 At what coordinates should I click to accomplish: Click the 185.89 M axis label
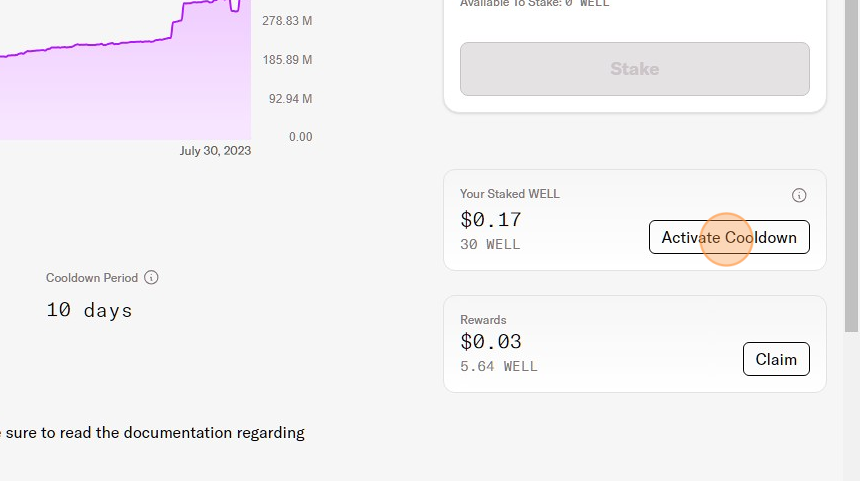pyautogui.click(x=287, y=60)
